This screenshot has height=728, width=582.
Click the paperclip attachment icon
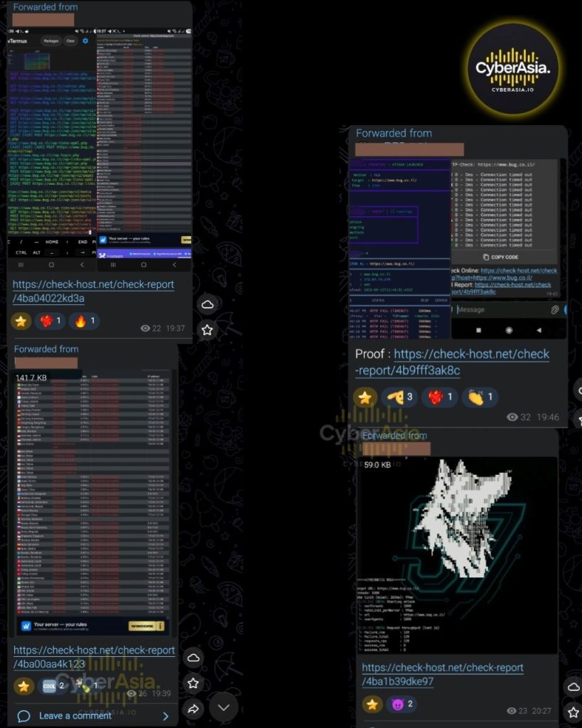click(554, 310)
